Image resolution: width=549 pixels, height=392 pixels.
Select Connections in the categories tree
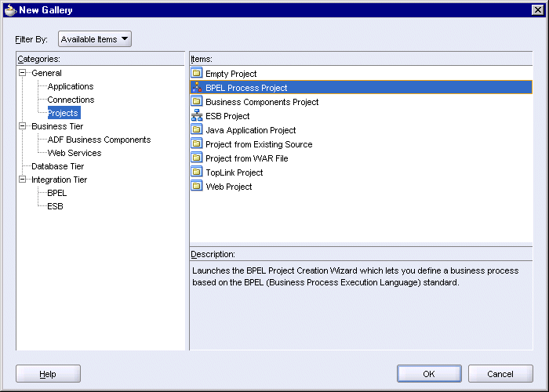tap(71, 100)
